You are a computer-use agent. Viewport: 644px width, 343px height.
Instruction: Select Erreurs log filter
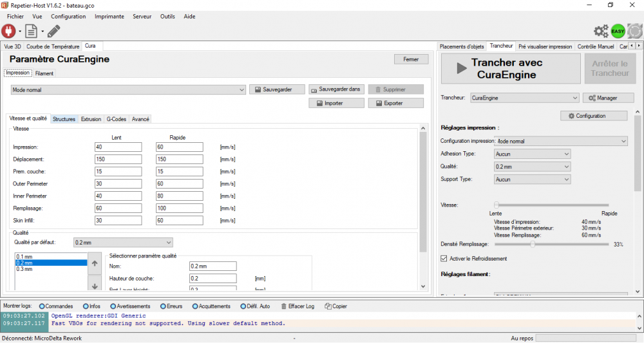(x=171, y=306)
